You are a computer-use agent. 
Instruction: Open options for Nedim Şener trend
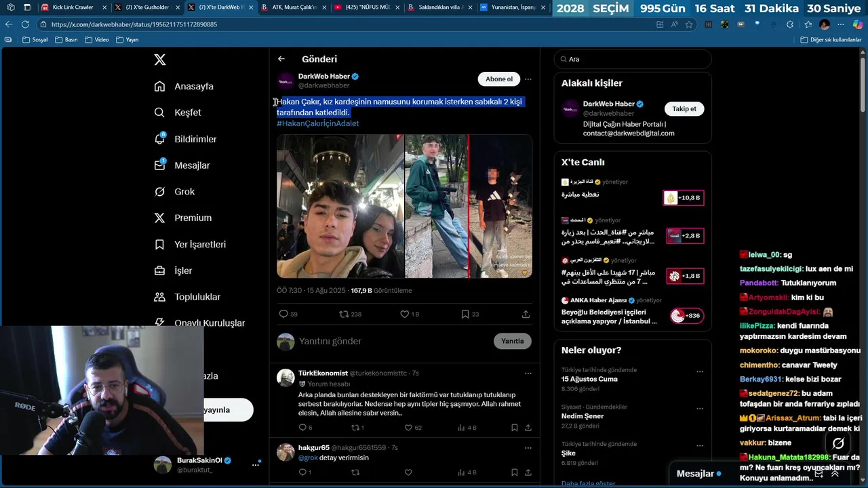click(x=700, y=409)
